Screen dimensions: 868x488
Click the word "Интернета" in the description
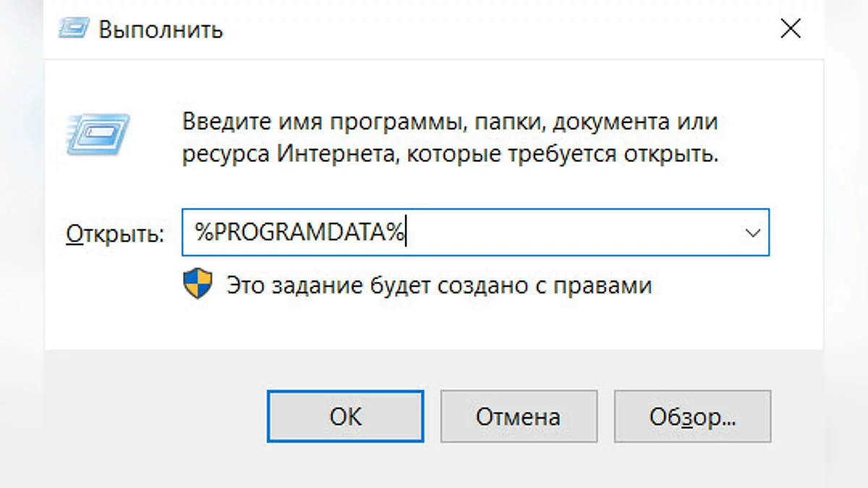336,154
